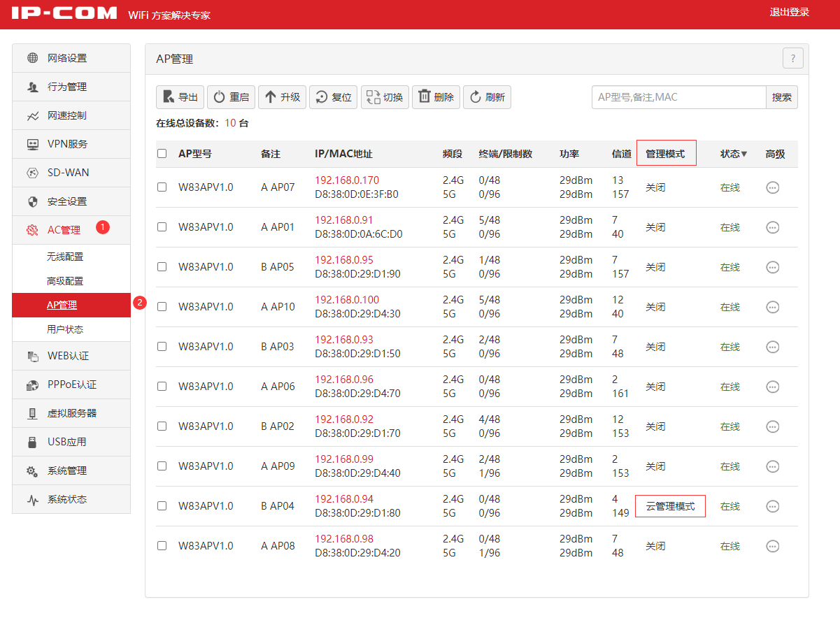The image size is (840, 618).
Task: Open advanced options for A AP09 row
Action: click(773, 466)
